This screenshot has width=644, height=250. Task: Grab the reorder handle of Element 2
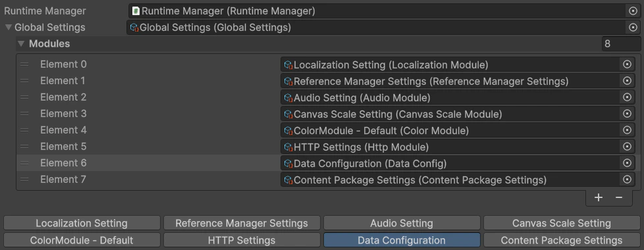[24, 97]
